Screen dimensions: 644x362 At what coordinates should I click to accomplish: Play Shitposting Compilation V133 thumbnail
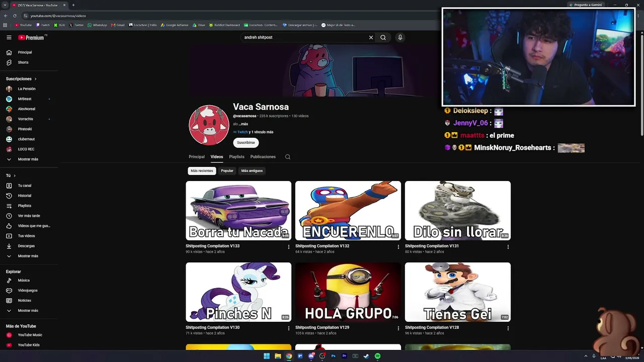(x=238, y=211)
